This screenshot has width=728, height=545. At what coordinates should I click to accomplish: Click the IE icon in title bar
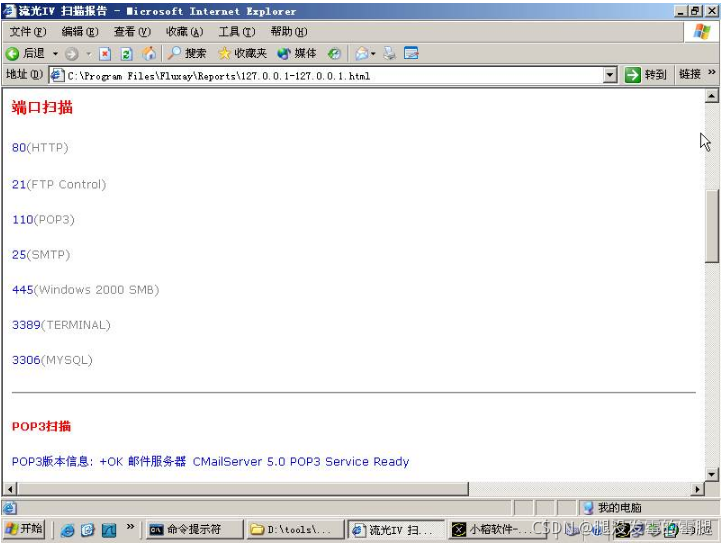coord(9,11)
